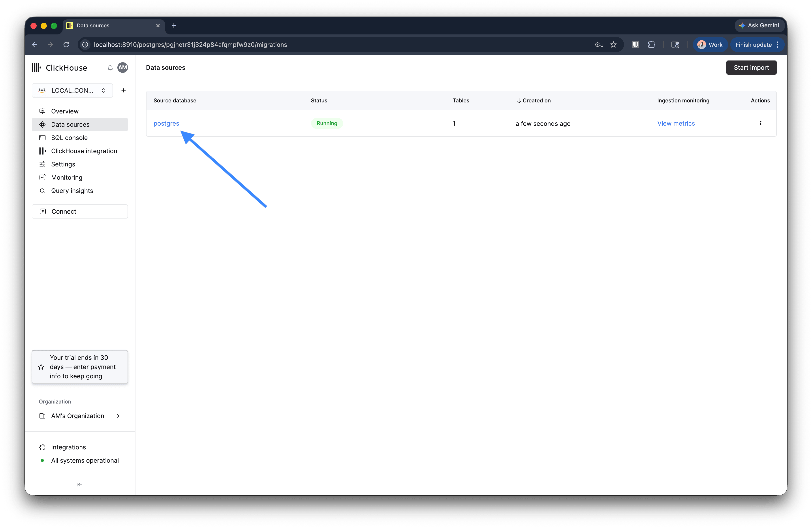Click the ClickHouse logo icon
812x528 pixels.
36,68
